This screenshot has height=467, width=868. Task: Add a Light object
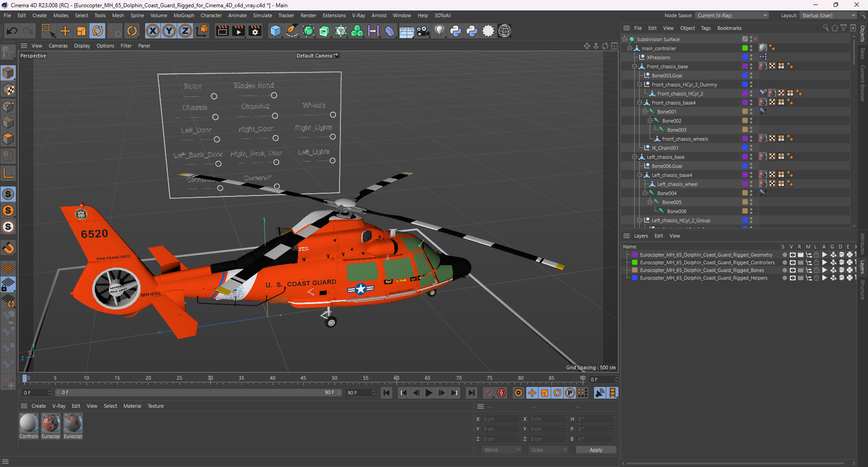click(439, 31)
